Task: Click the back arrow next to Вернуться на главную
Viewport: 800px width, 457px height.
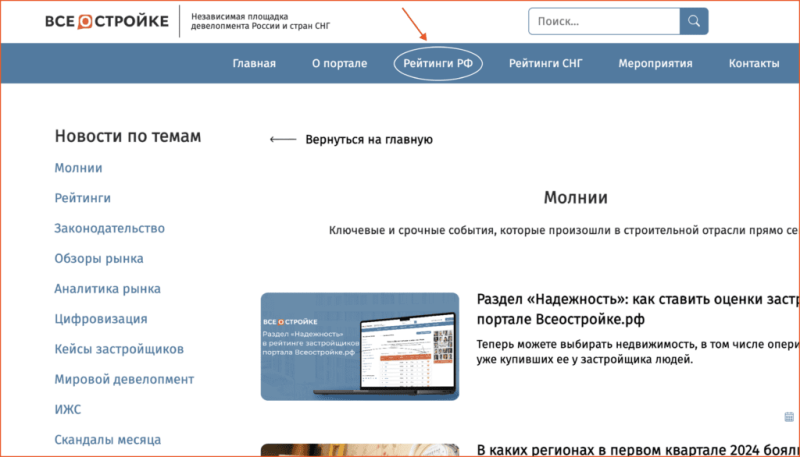Action: point(283,139)
